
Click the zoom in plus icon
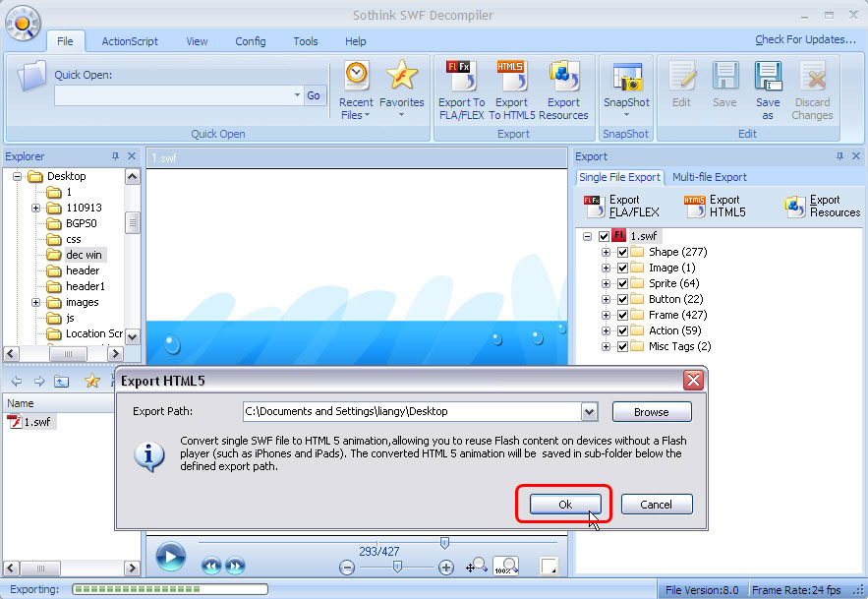coord(446,568)
